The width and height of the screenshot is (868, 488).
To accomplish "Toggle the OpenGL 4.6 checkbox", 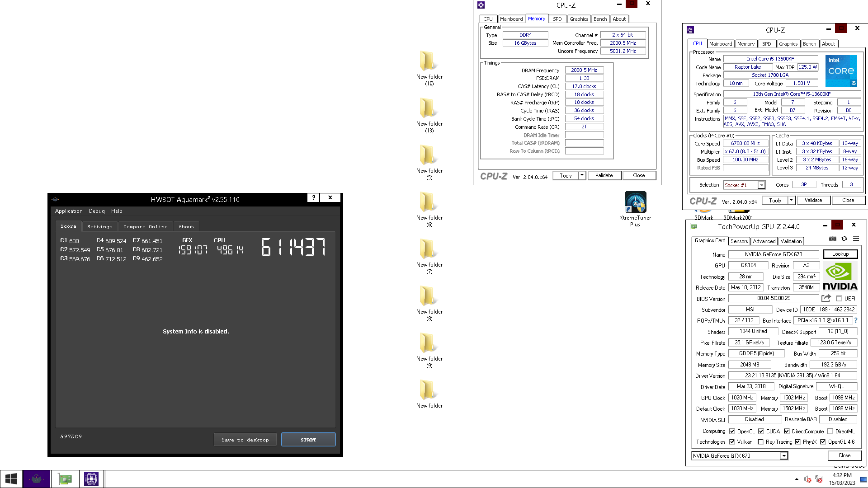I will click(x=823, y=442).
